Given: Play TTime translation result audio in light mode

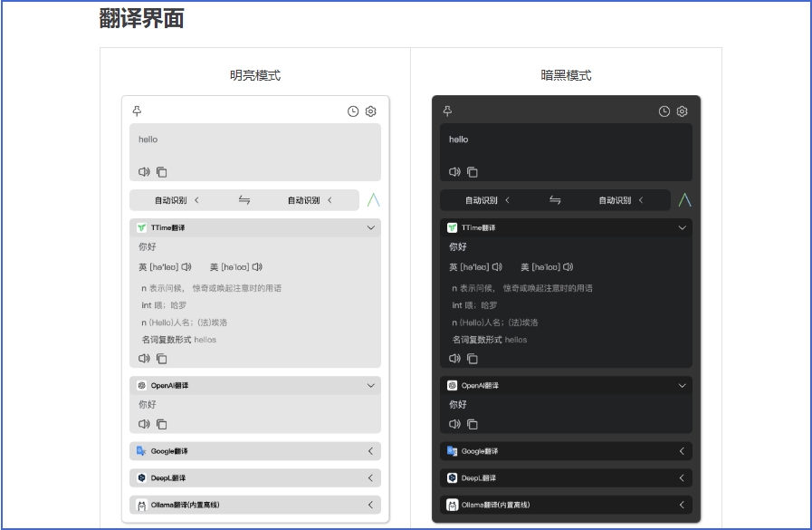Looking at the screenshot, I should pyautogui.click(x=144, y=358).
